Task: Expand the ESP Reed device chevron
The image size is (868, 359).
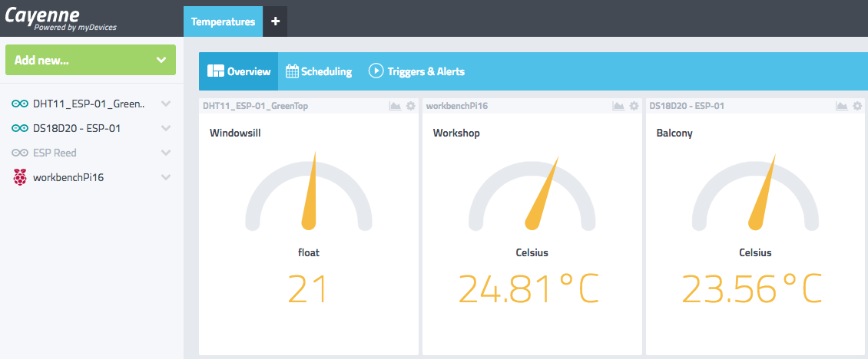Action: click(x=165, y=153)
